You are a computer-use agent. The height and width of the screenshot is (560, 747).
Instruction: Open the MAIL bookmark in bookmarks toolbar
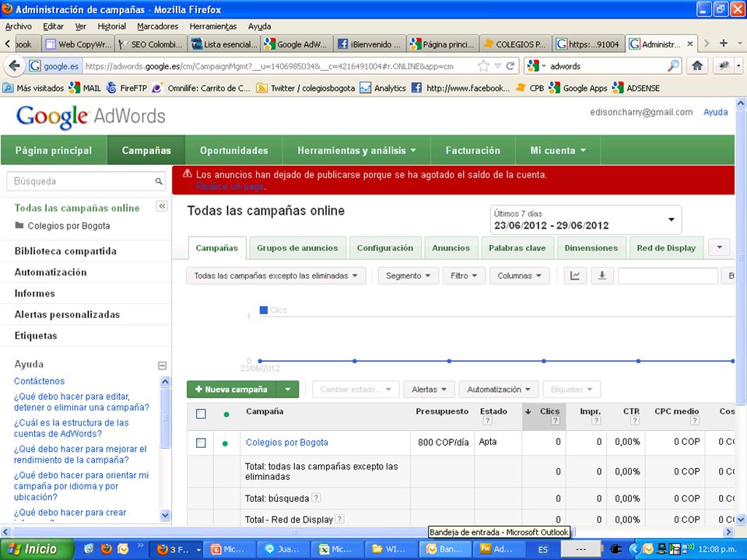pos(85,88)
